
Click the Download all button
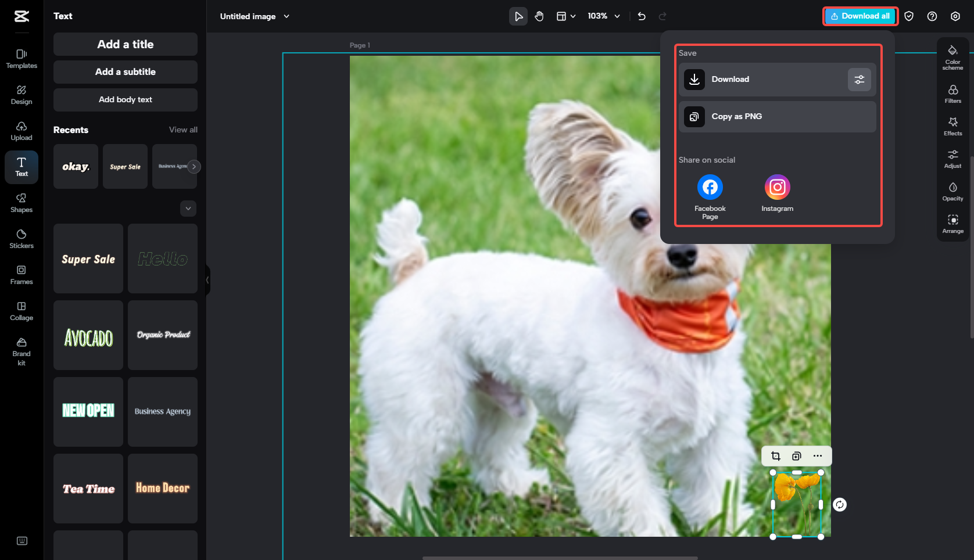(860, 16)
